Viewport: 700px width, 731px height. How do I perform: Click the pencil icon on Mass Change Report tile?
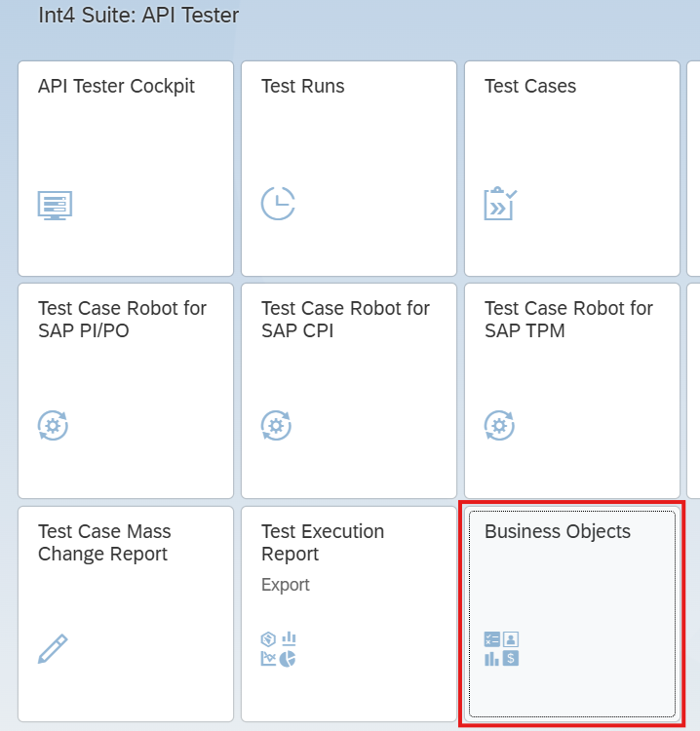[54, 648]
